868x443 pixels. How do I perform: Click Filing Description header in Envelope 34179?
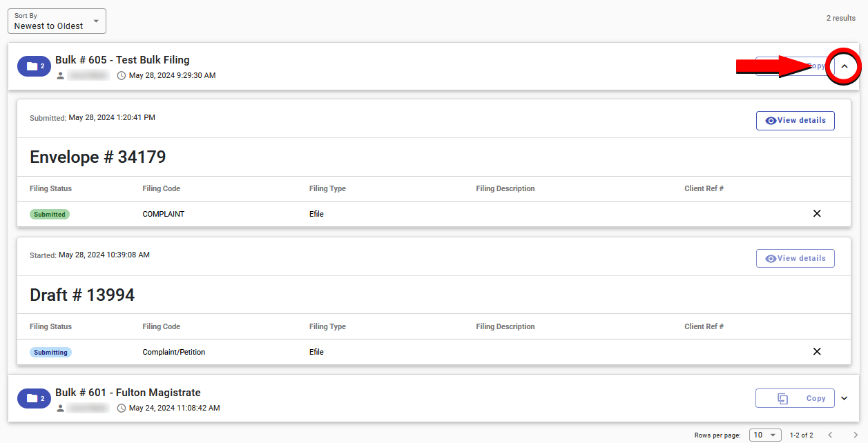(505, 188)
